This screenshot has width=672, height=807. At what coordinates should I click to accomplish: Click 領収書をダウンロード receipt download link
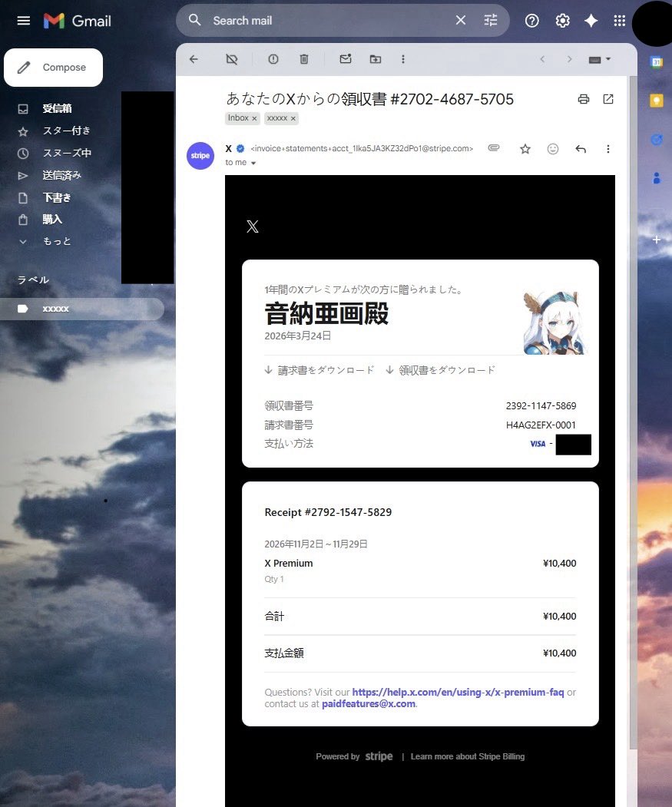[x=440, y=370]
